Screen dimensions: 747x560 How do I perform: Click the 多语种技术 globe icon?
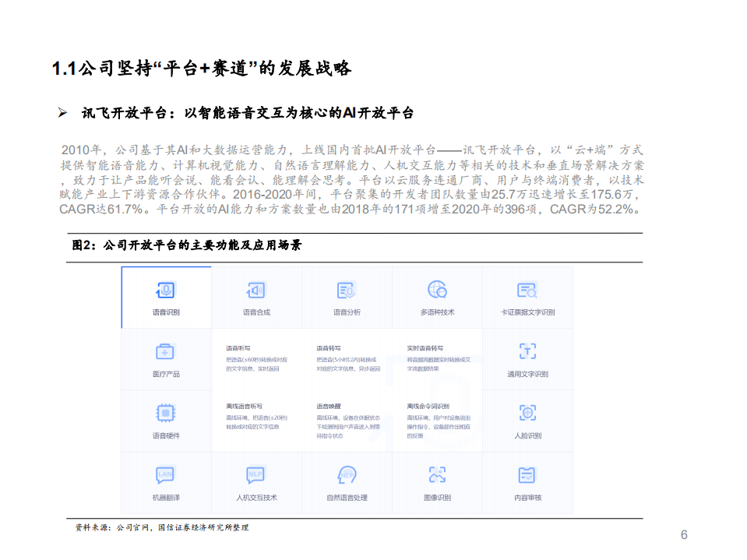[x=438, y=289]
